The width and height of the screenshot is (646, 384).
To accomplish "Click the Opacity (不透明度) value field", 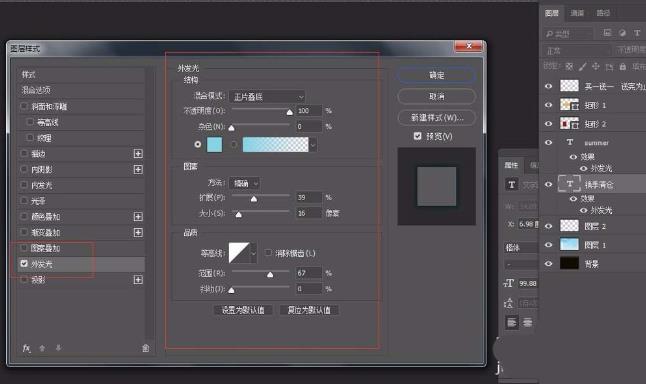I will [x=309, y=111].
